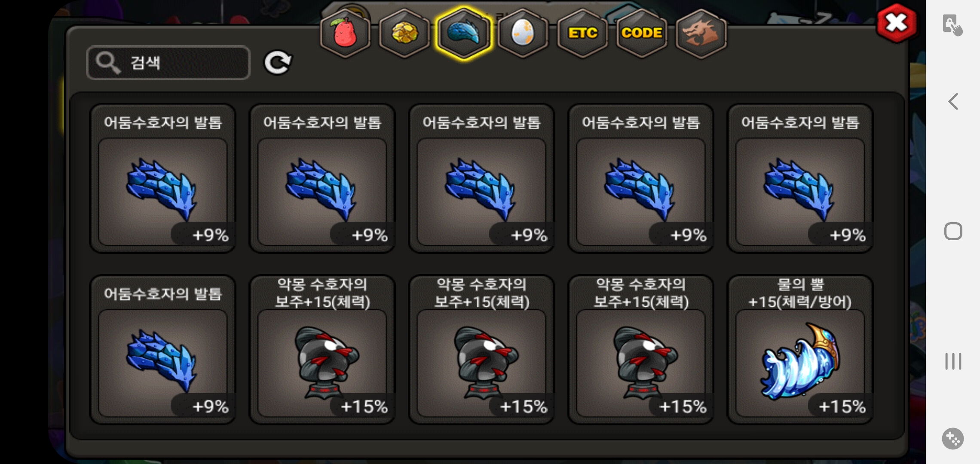This screenshot has height=464, width=980.
Task: Switch to the ETC tab
Action: coord(582,33)
